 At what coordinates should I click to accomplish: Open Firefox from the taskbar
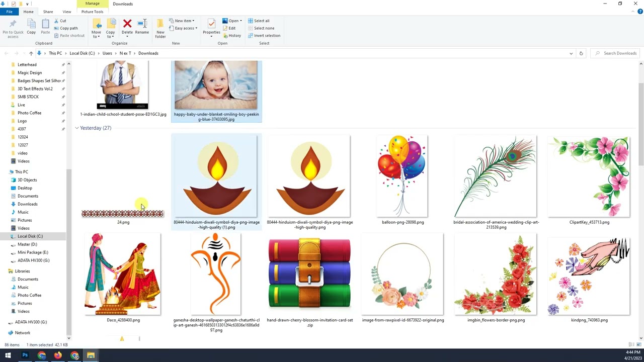58,355
